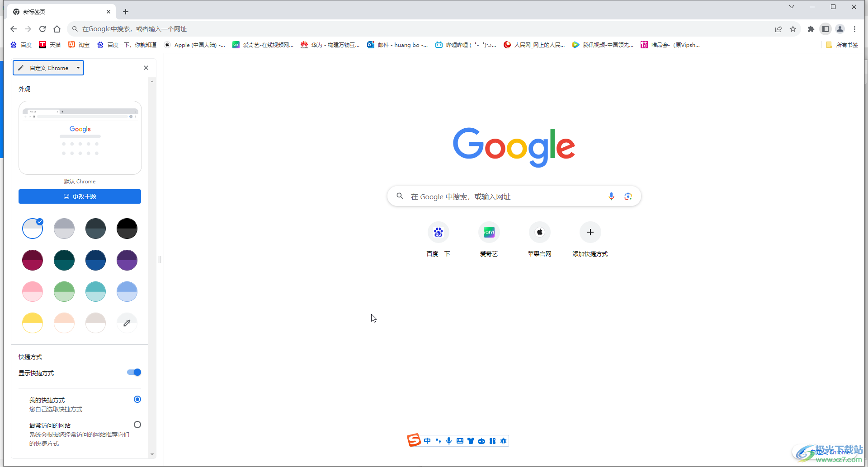Choose the light blue color swatch
Viewport: 868px width, 467px height.
click(x=127, y=291)
